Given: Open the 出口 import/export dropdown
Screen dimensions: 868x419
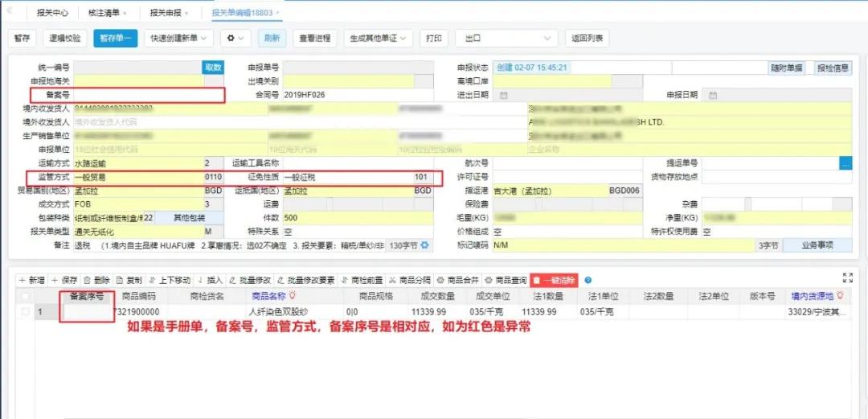Looking at the screenshot, I should click(x=506, y=39).
